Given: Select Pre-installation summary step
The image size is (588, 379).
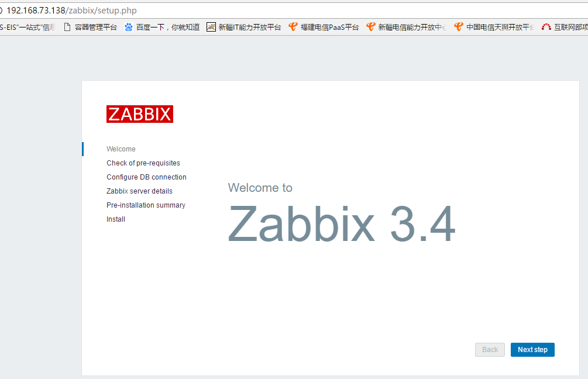Looking at the screenshot, I should point(146,205).
